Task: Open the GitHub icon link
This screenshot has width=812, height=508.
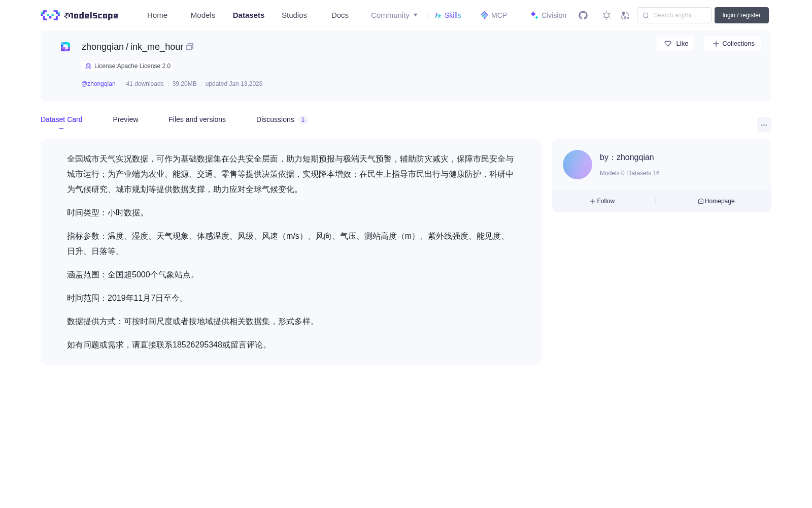Action: (x=583, y=15)
